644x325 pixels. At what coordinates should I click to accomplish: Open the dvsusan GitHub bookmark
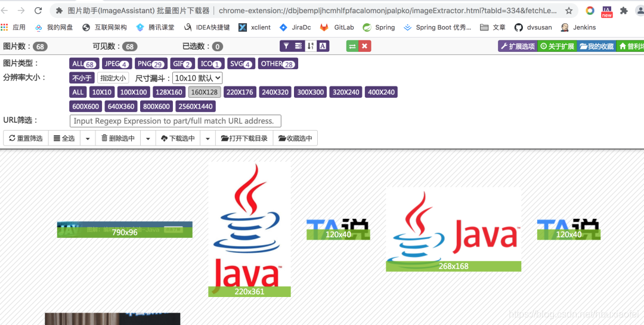(x=533, y=27)
